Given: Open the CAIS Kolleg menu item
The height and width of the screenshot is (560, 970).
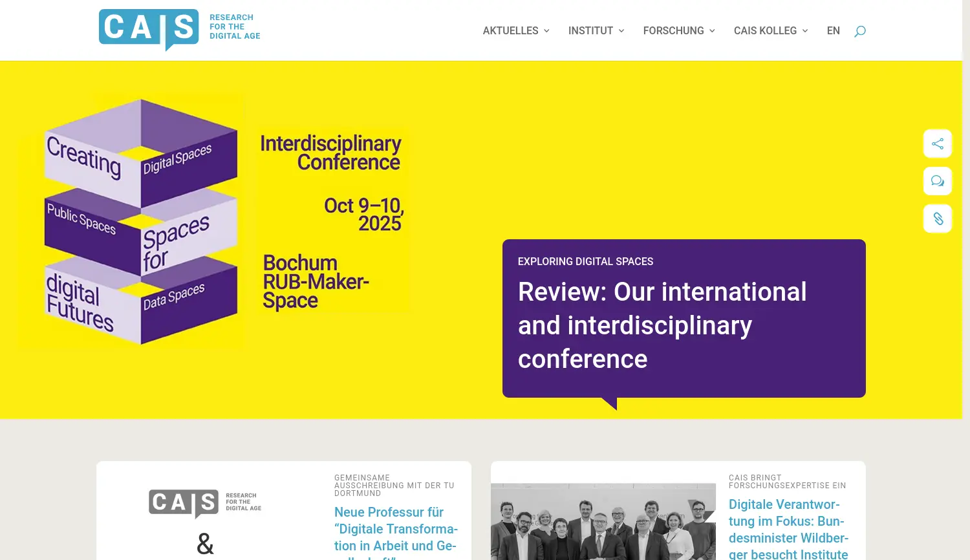Looking at the screenshot, I should pyautogui.click(x=765, y=31).
